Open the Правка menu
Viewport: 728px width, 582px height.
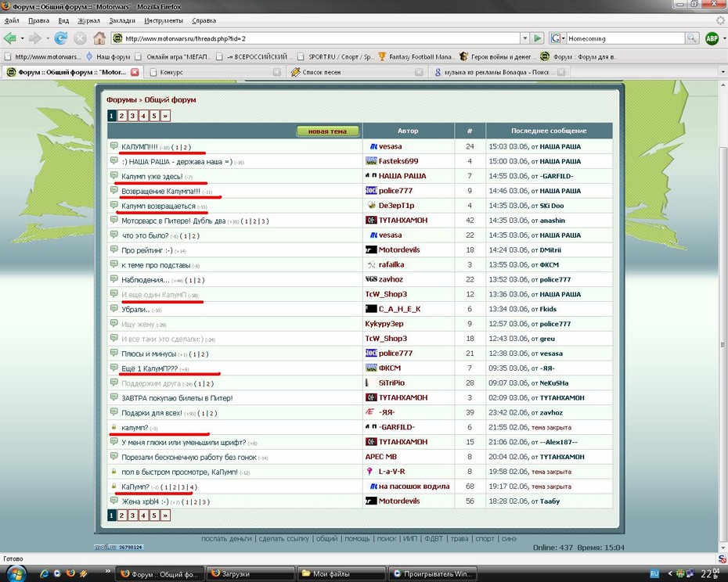(38, 20)
